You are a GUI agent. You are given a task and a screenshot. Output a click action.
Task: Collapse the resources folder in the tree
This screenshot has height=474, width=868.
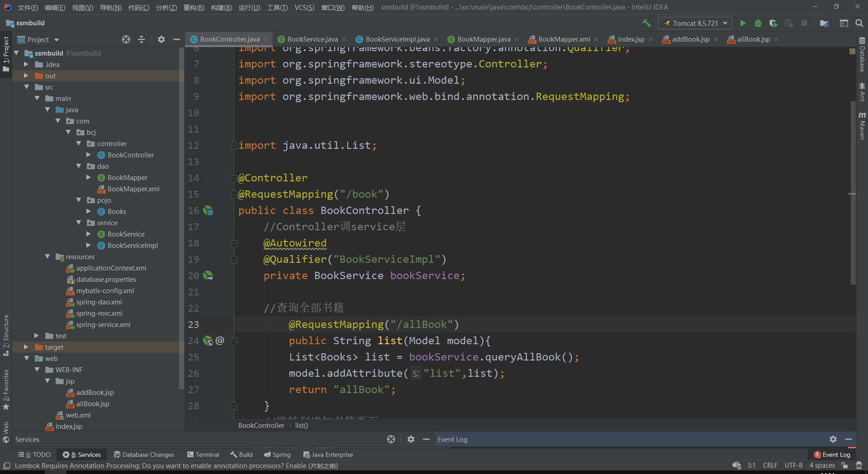pyautogui.click(x=47, y=256)
